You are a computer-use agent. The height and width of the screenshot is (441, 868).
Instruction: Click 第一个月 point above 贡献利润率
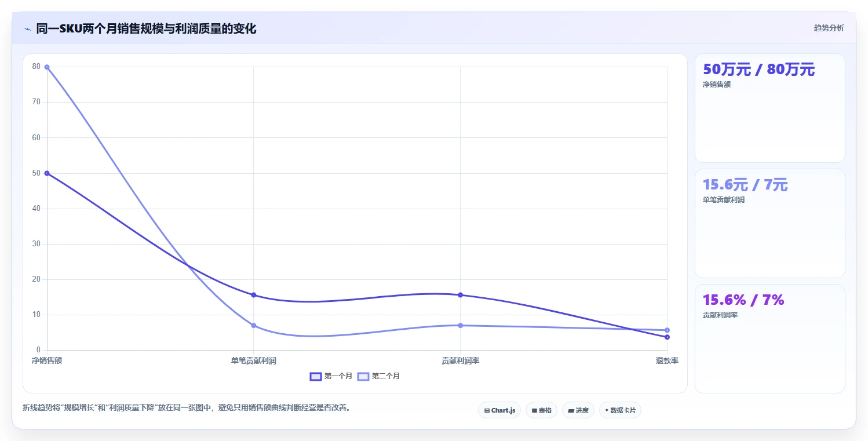click(460, 295)
